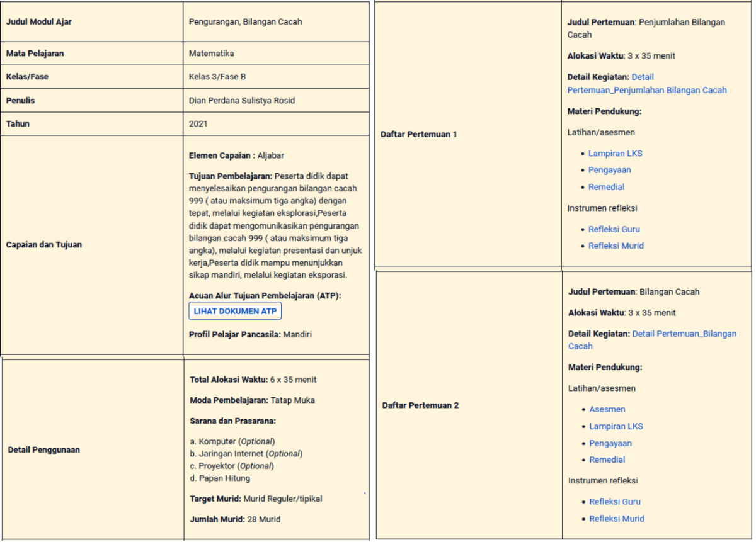
Task: Select the Matematika subject cell
Action: 211,54
